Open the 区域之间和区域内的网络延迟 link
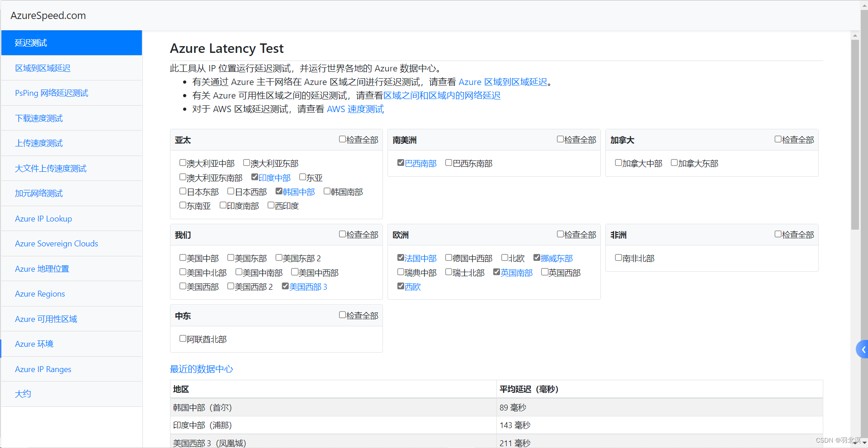Image resolution: width=868 pixels, height=448 pixels. point(442,95)
